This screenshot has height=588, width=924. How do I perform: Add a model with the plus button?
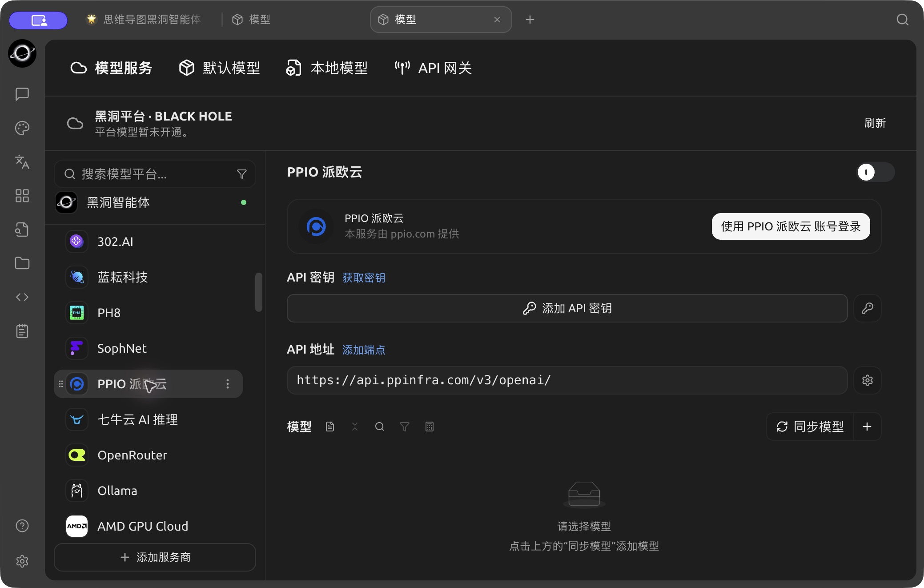867,427
